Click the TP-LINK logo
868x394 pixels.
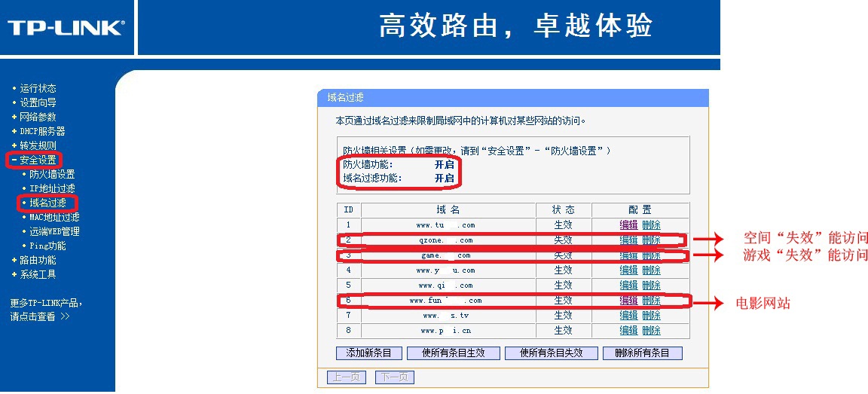66,29
